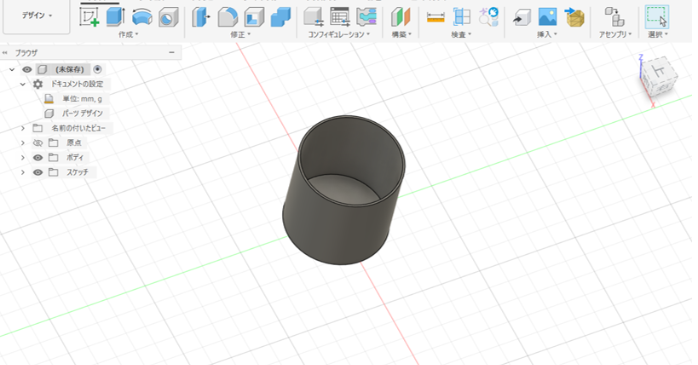Select the 原点 folder label
The image size is (698, 365).
(74, 143)
